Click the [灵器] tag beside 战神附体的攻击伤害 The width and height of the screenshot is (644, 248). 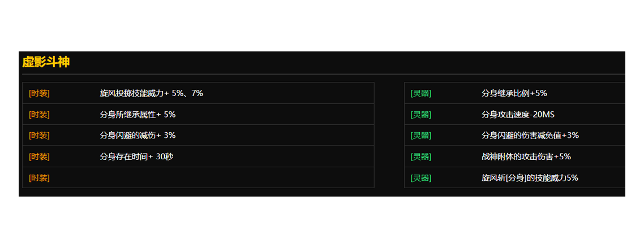click(x=421, y=156)
